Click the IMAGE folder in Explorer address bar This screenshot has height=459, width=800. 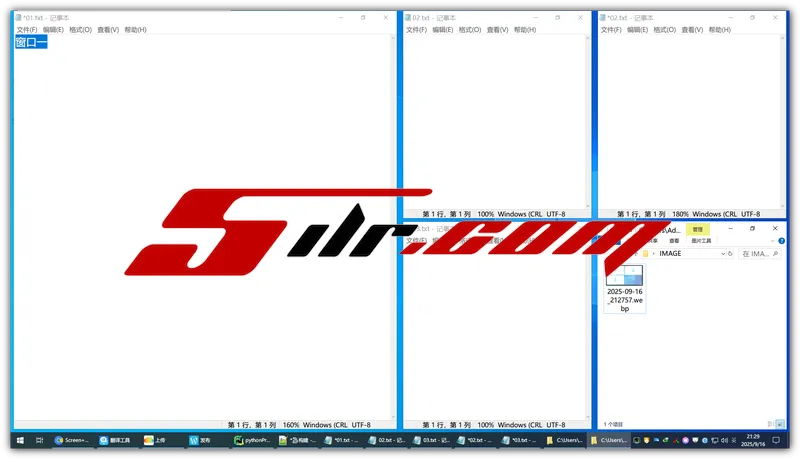(670, 253)
